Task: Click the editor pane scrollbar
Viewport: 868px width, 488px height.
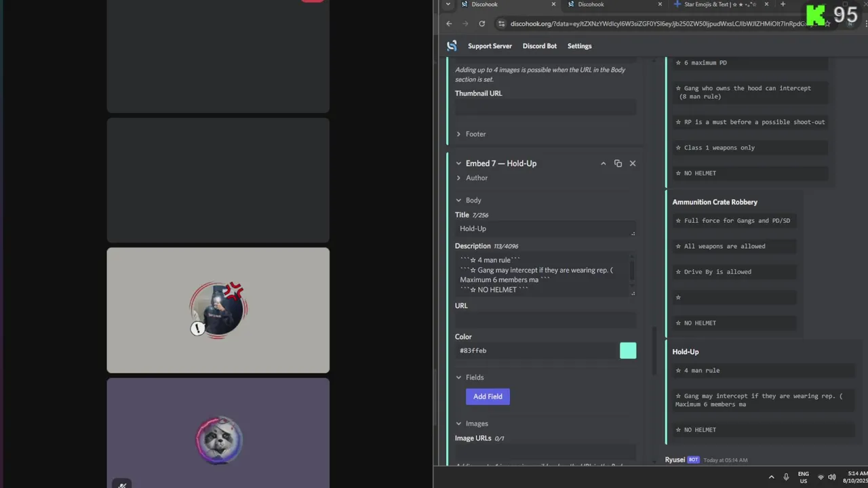Action: point(654,350)
